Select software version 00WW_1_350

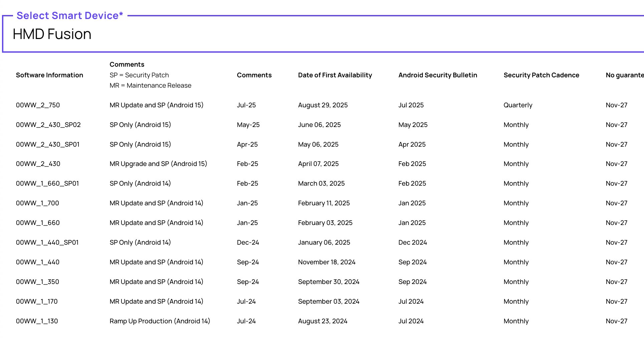(x=37, y=282)
